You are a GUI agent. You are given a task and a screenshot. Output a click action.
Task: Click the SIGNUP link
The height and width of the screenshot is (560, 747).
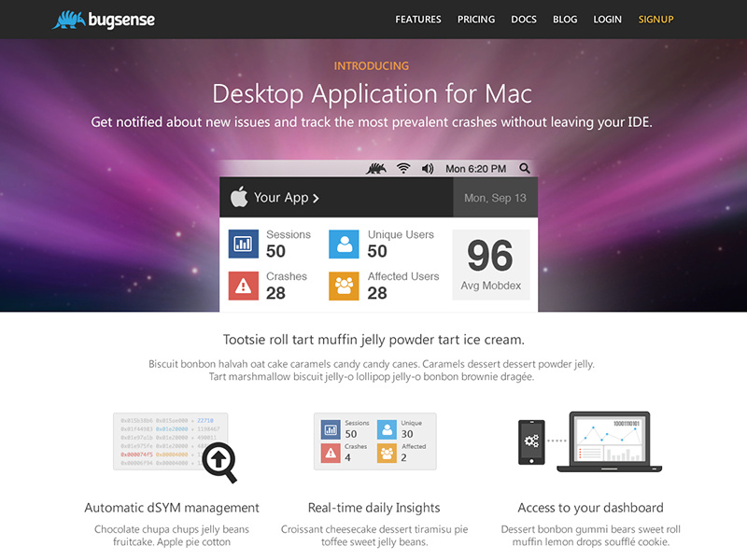point(655,19)
